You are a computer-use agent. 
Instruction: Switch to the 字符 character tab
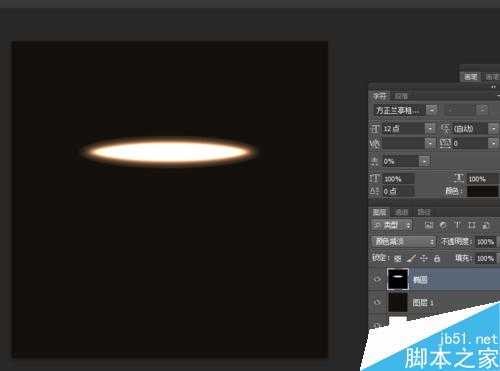pyautogui.click(x=380, y=96)
